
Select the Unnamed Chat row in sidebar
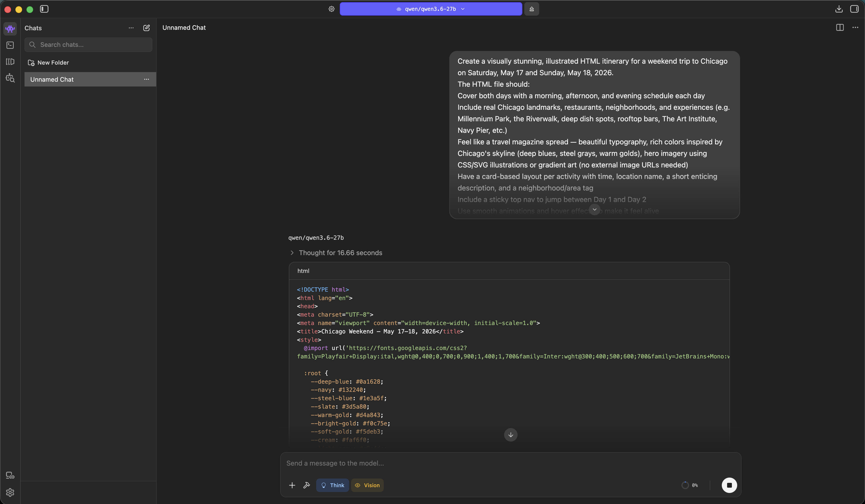[90, 79]
